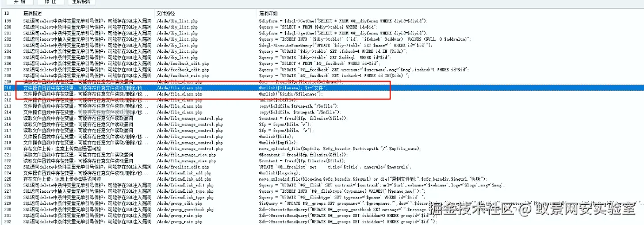
Task: Select /dede/friendlink_edit.php in row 226
Action: click(x=185, y=185)
